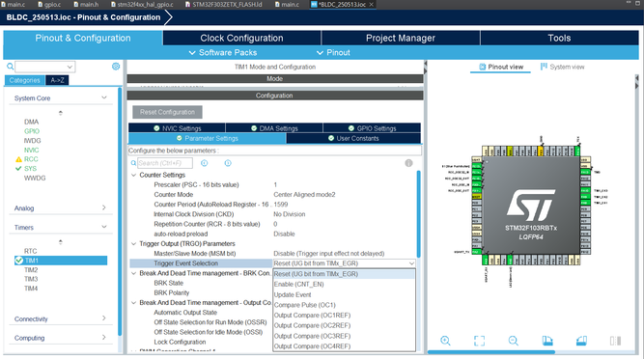Select NVIC in System Core list
Viewport: 644px width, 359px height.
[x=31, y=151]
